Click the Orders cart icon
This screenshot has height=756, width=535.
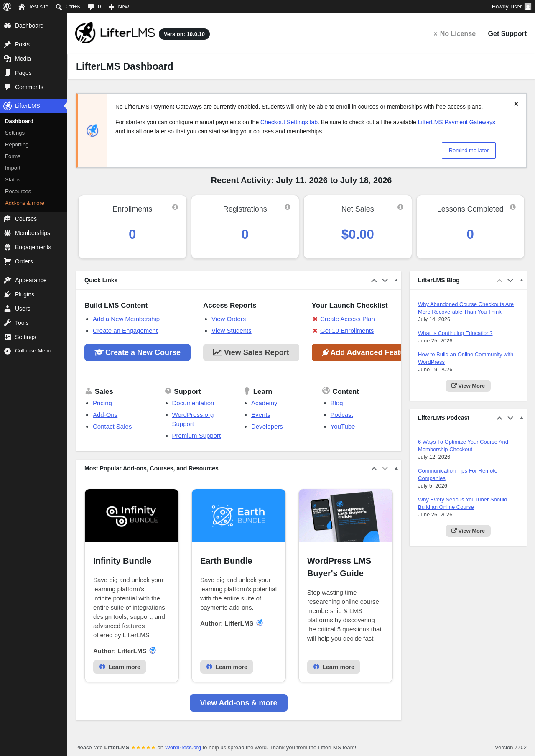point(8,261)
